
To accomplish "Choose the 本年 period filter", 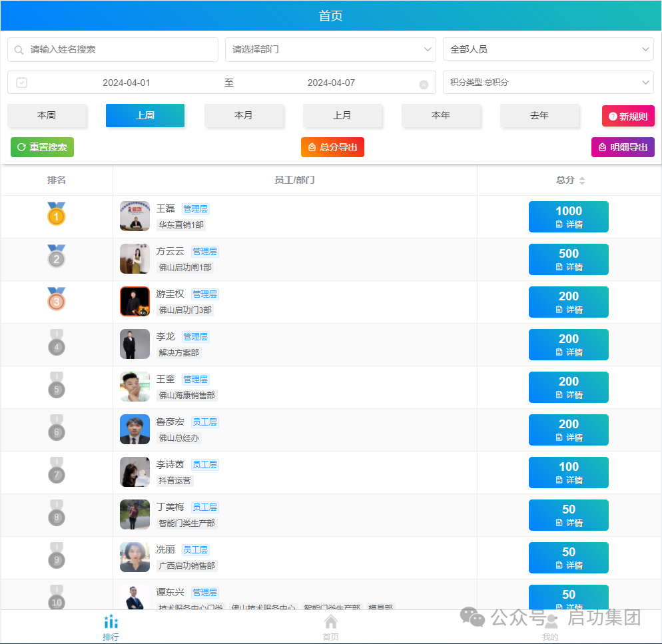I will pyautogui.click(x=441, y=115).
